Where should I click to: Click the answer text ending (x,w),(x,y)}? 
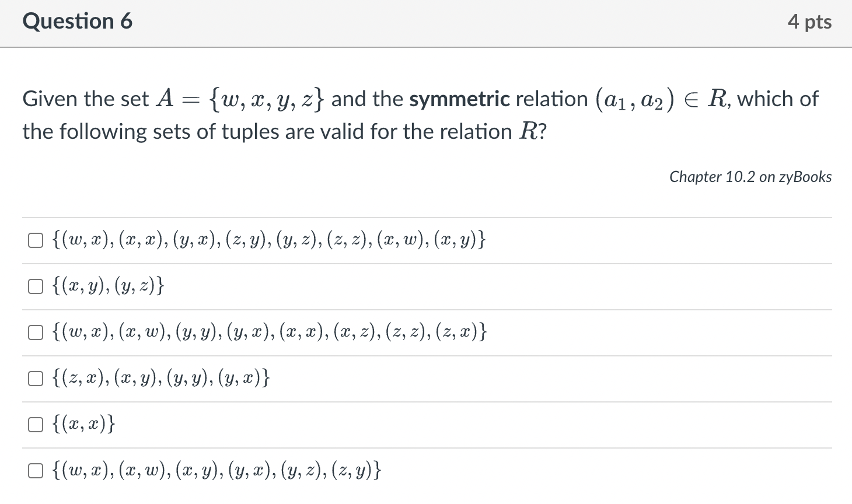268,240
